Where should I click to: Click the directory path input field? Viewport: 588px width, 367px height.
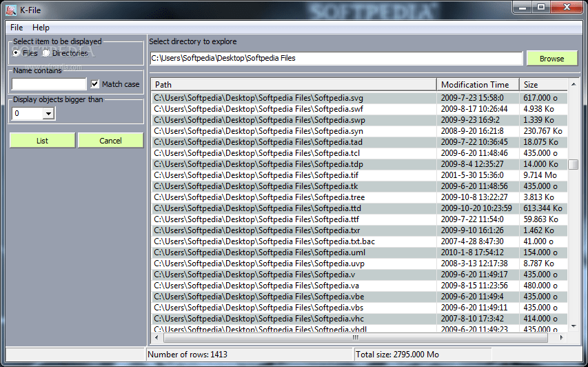point(336,58)
